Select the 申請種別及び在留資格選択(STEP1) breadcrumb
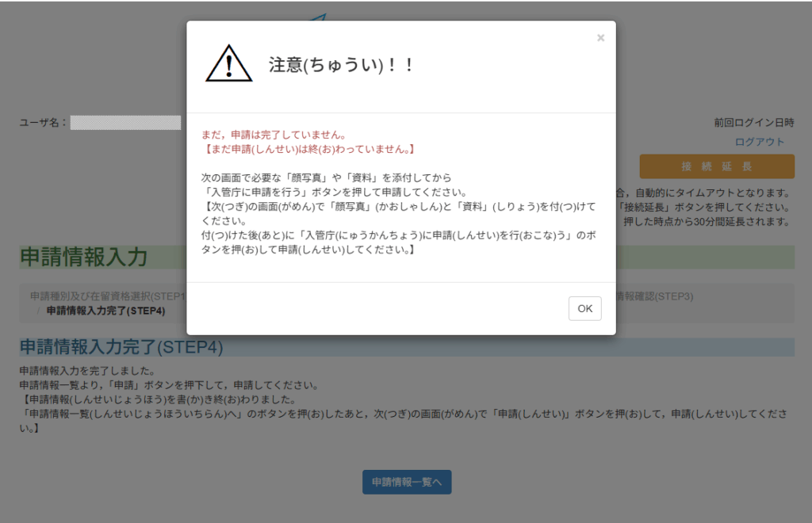 point(107,296)
